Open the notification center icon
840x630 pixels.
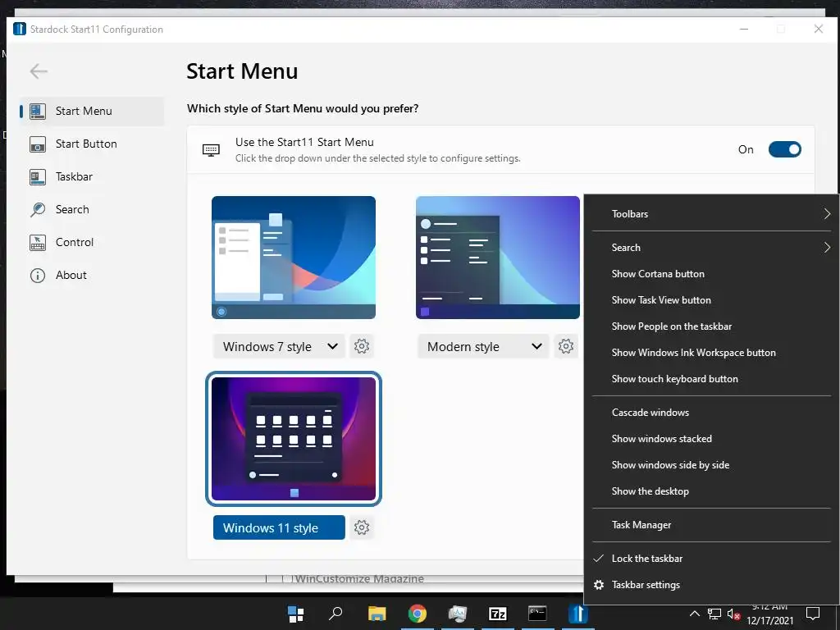813,614
